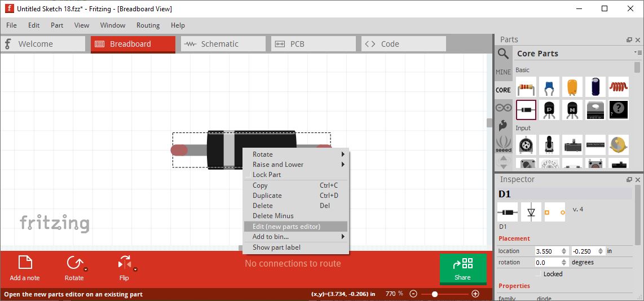Close the Inspector panel
The image size is (644, 301).
click(638, 179)
